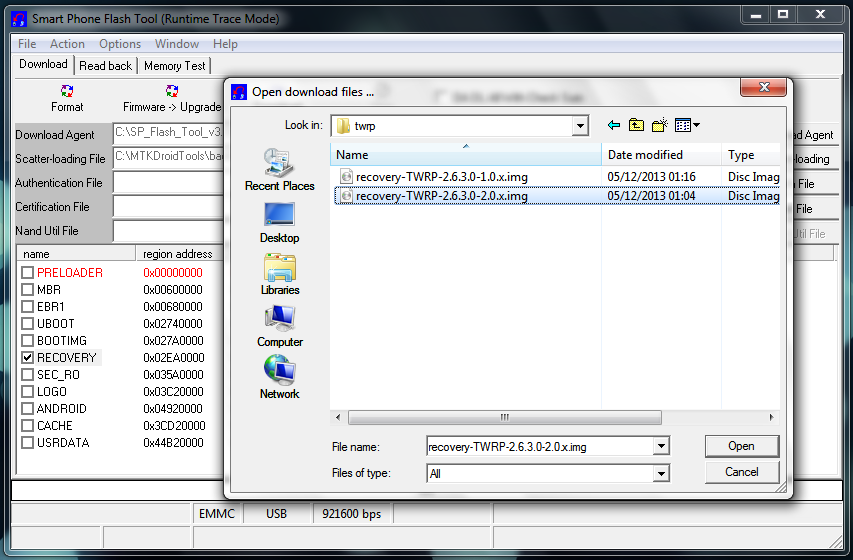Image resolution: width=853 pixels, height=560 pixels.
Task: Enable the UBOOT checkbox
Action: (27, 323)
